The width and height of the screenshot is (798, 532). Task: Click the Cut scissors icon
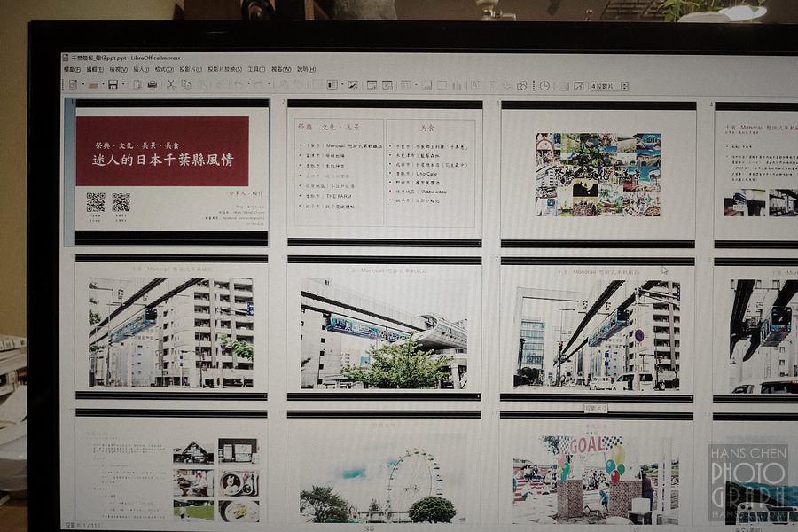pyautogui.click(x=171, y=84)
